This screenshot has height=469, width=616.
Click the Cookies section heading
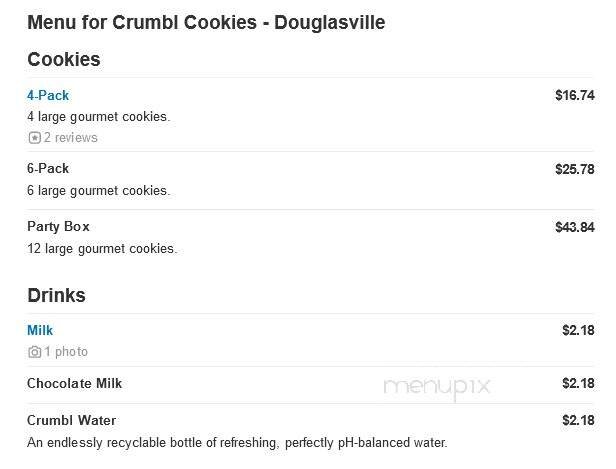coord(63,59)
